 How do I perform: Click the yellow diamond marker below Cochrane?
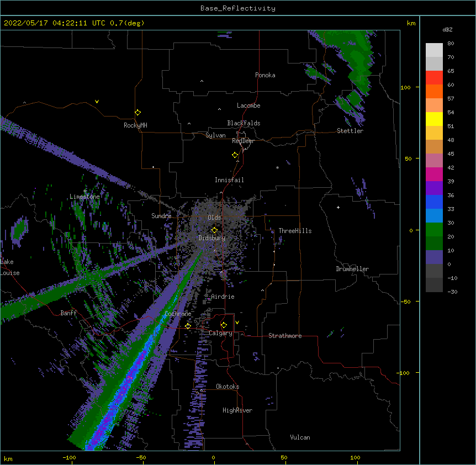point(188,326)
